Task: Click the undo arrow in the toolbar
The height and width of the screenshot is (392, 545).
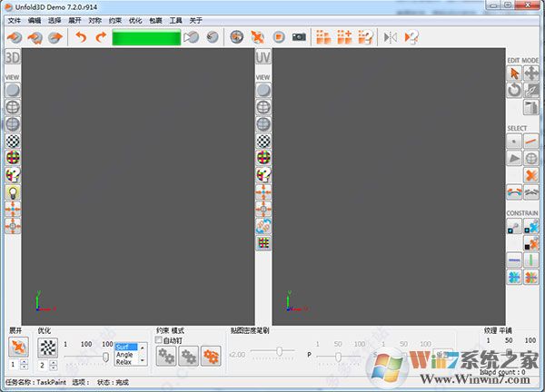Action: pyautogui.click(x=81, y=37)
